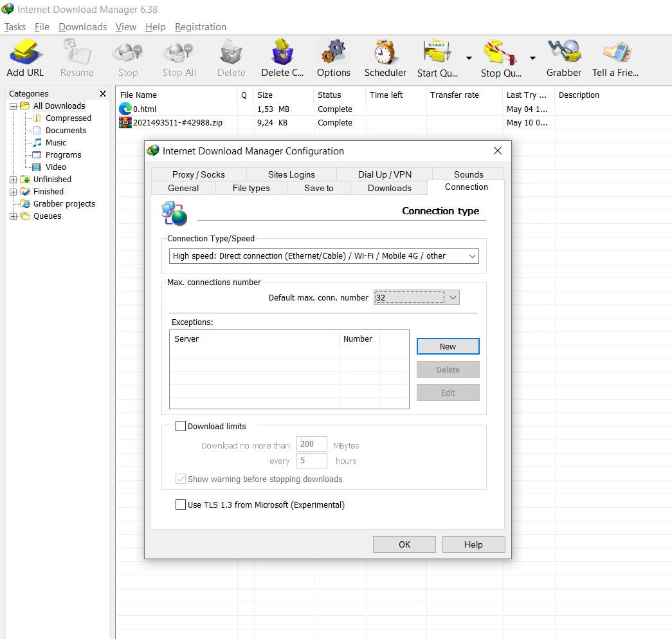Image resolution: width=672 pixels, height=639 pixels.
Task: Select the Programs category
Action: point(64,155)
